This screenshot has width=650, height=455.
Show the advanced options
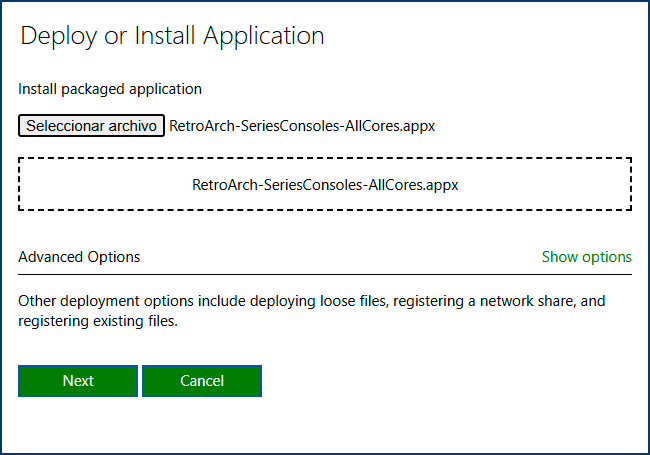[587, 257]
